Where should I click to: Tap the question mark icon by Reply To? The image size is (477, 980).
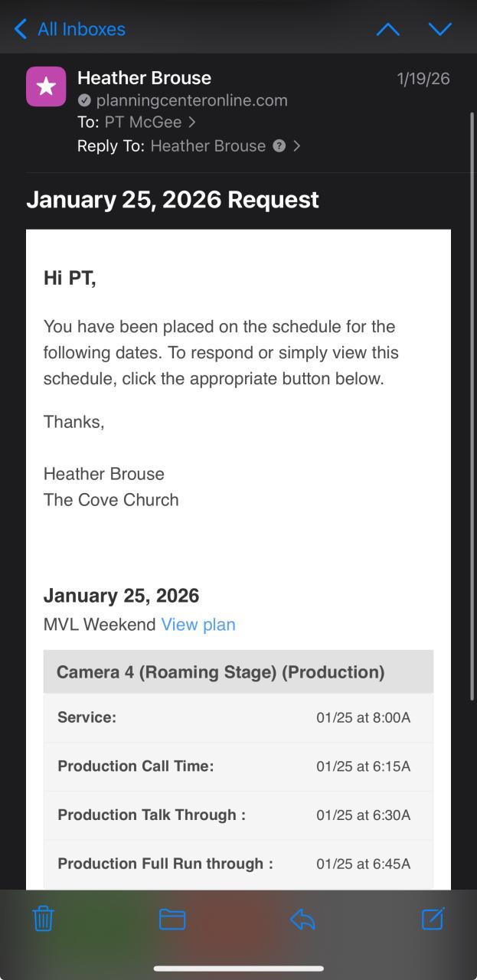click(279, 145)
